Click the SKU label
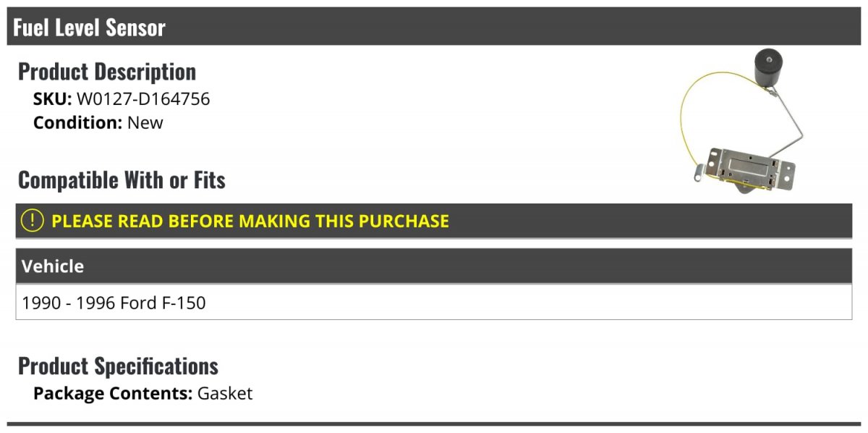The width and height of the screenshot is (868, 433). click(53, 99)
